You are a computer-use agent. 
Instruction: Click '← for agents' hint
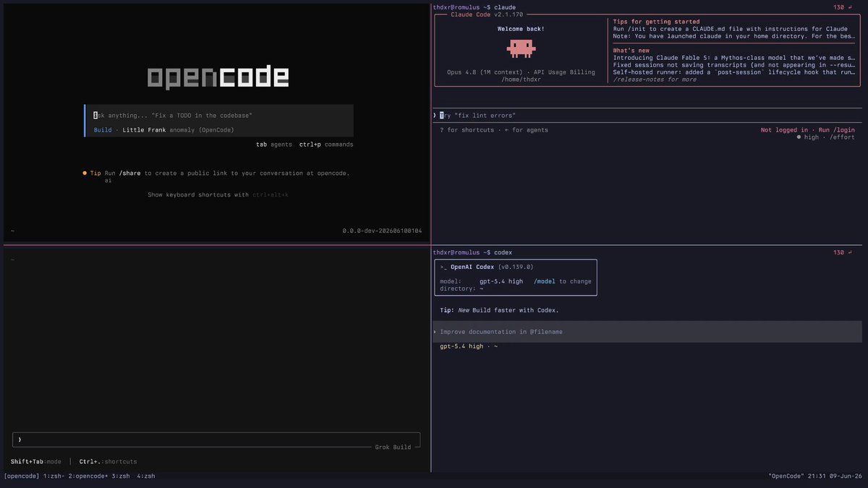point(526,130)
